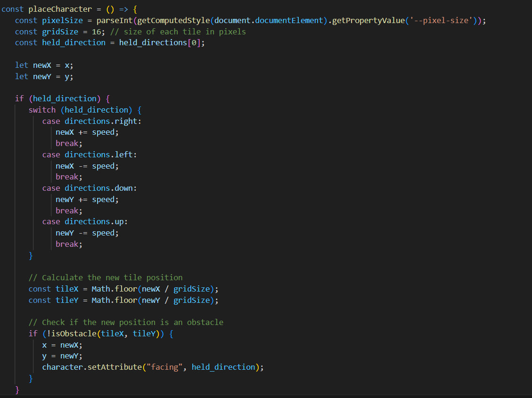Screen dimensions: 532x398
Task: Click the 'newX += speed' statement
Action: click(87, 132)
